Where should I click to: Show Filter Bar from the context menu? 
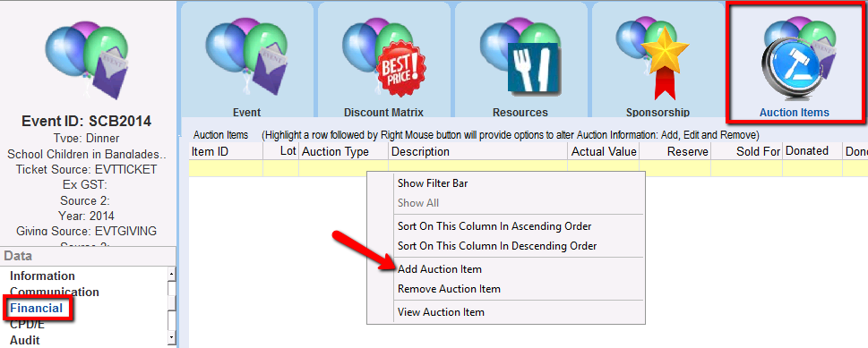(x=433, y=183)
